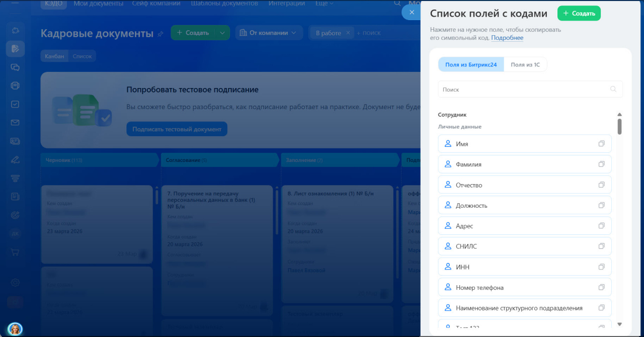Screen dimensions: 644x337
Task: Switch to Поля из 1С tab
Action: click(x=525, y=65)
